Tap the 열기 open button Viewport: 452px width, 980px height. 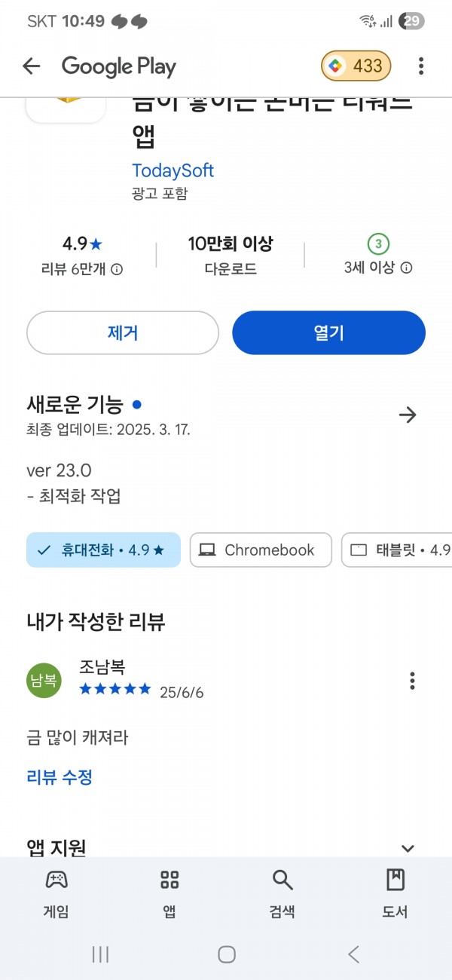point(328,332)
